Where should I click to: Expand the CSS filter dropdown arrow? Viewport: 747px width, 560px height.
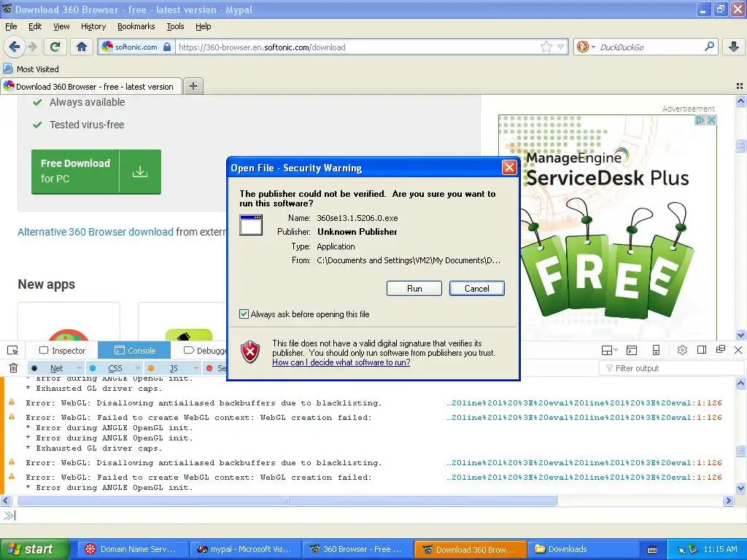click(138, 368)
